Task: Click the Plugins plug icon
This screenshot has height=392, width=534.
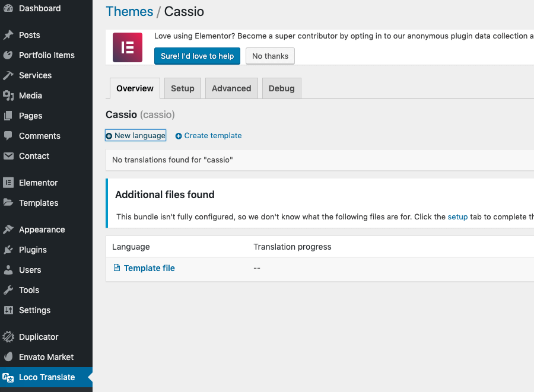Action: click(8, 250)
